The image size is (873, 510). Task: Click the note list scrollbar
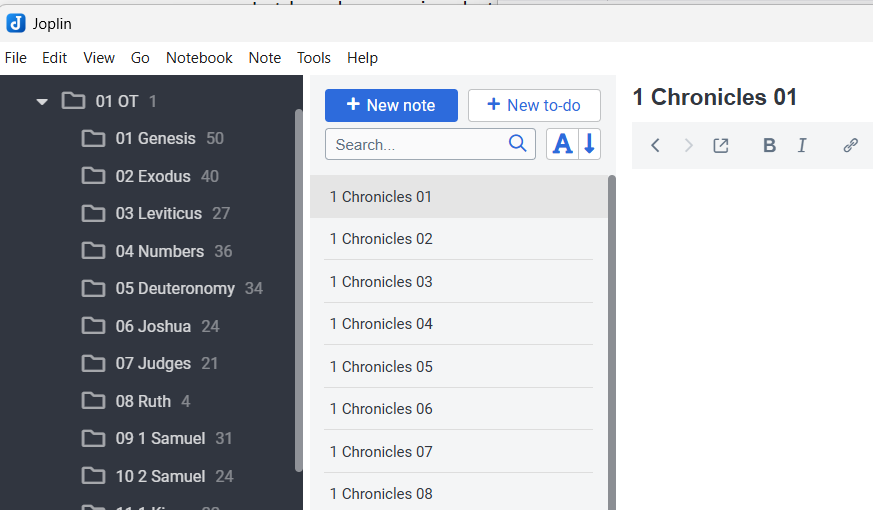pyautogui.click(x=611, y=340)
